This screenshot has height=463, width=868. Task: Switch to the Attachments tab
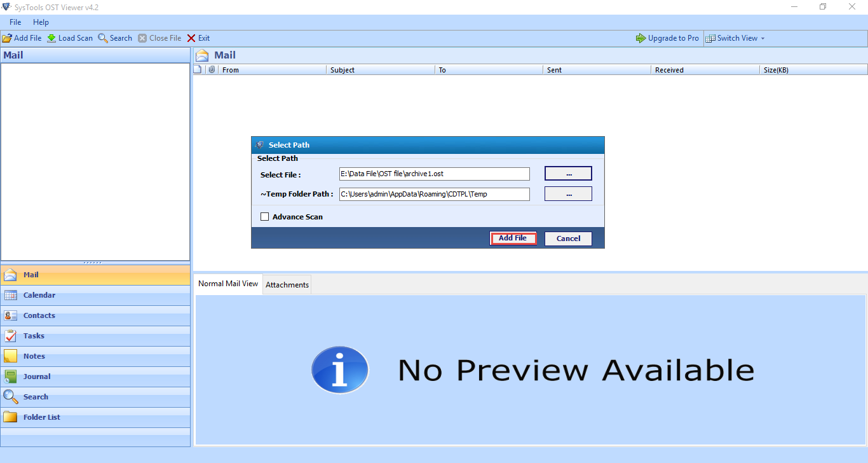click(287, 285)
